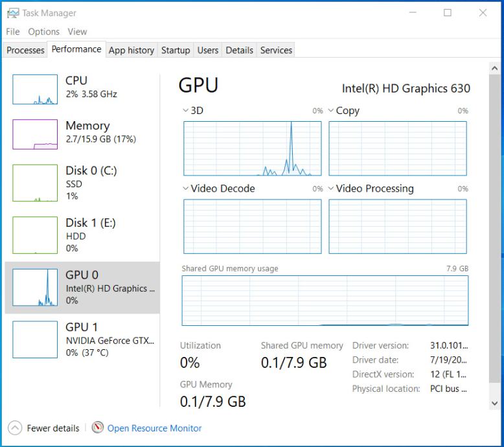This screenshot has width=504, height=447.
Task: Click the Fewer details arrow icon
Action: tap(15, 428)
